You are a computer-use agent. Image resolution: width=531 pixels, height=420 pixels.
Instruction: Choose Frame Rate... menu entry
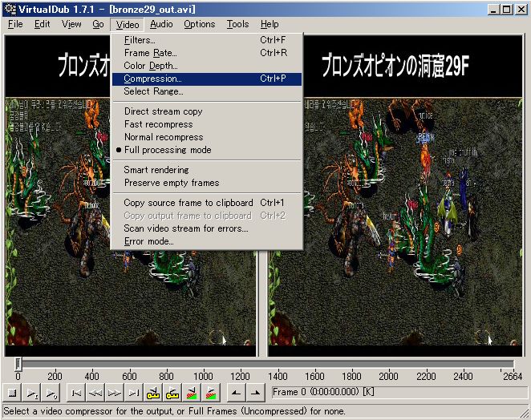pyautogui.click(x=207, y=53)
